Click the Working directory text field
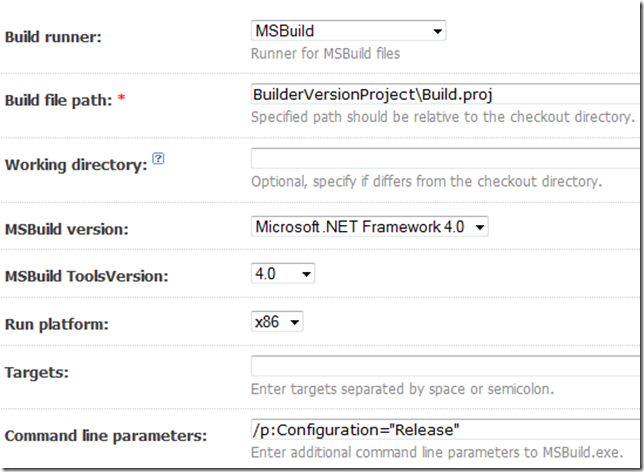Image resolution: width=644 pixels, height=472 pixels. tap(446, 158)
